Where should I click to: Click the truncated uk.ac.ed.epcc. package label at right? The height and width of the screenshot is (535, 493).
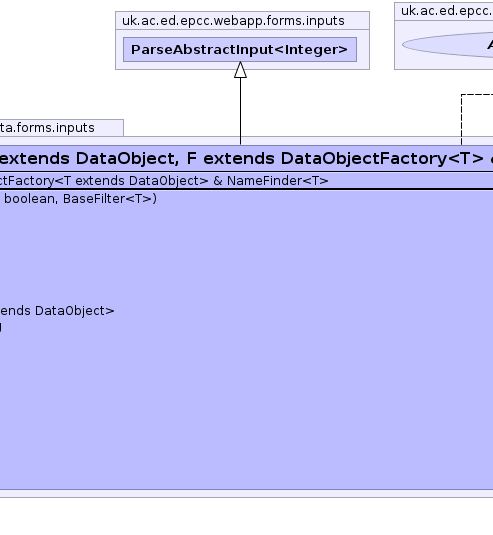(x=447, y=11)
